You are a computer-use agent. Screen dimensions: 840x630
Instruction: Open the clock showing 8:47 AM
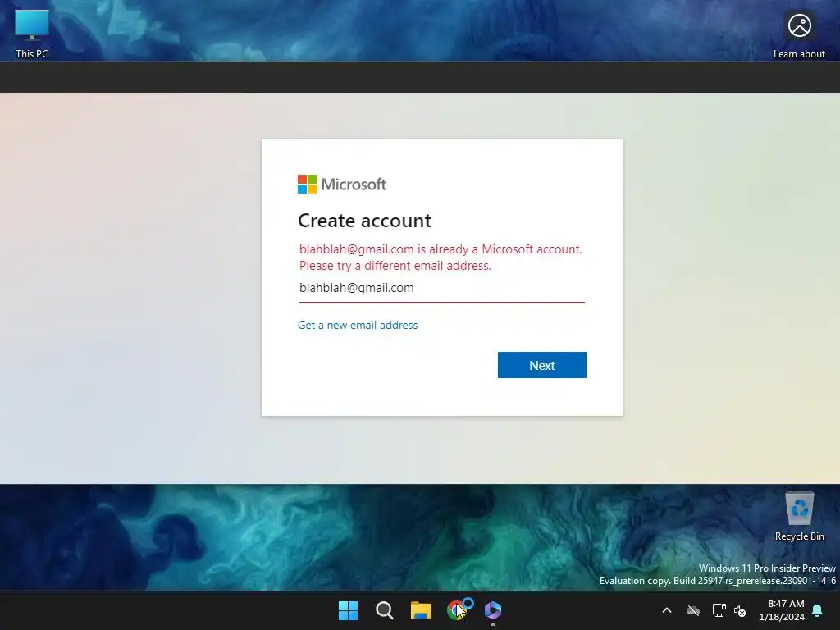[x=782, y=610]
